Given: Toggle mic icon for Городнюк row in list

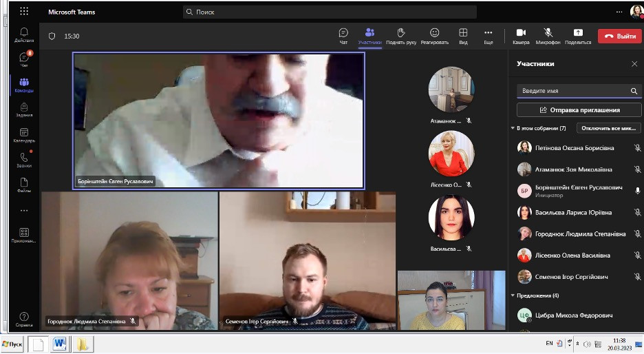Looking at the screenshot, I should coord(637,233).
